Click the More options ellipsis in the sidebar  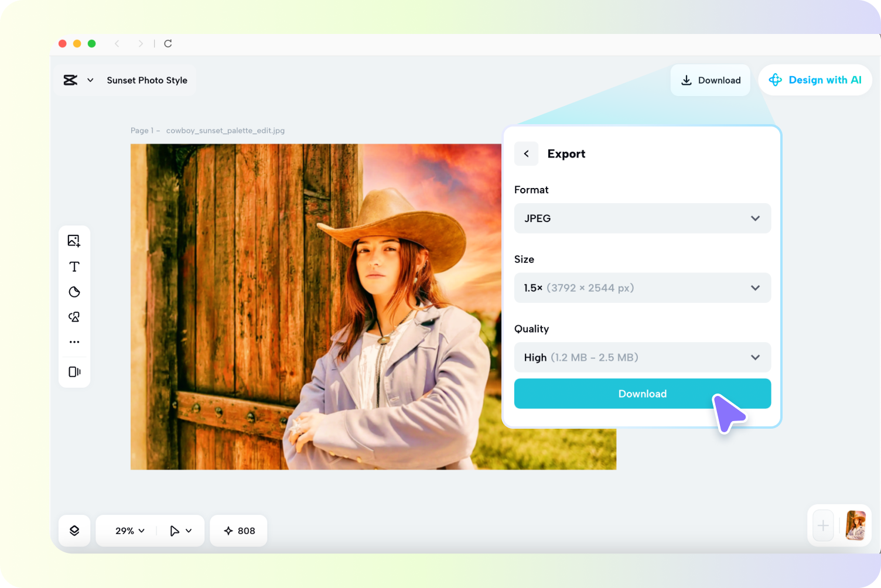point(74,341)
